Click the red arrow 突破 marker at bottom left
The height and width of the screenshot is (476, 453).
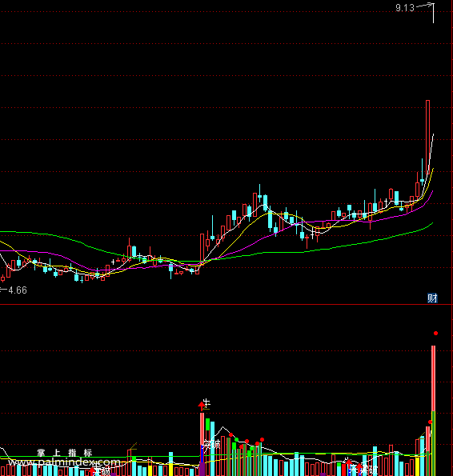click(92, 471)
